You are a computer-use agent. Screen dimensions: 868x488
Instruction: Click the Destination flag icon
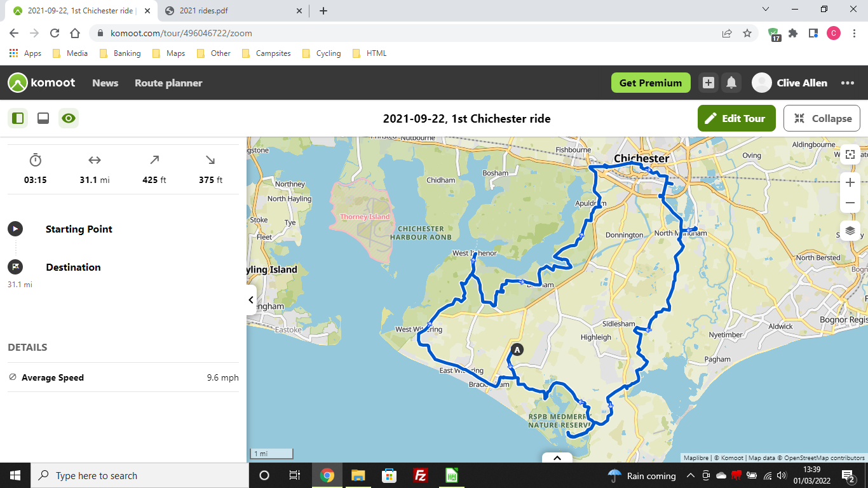15,267
